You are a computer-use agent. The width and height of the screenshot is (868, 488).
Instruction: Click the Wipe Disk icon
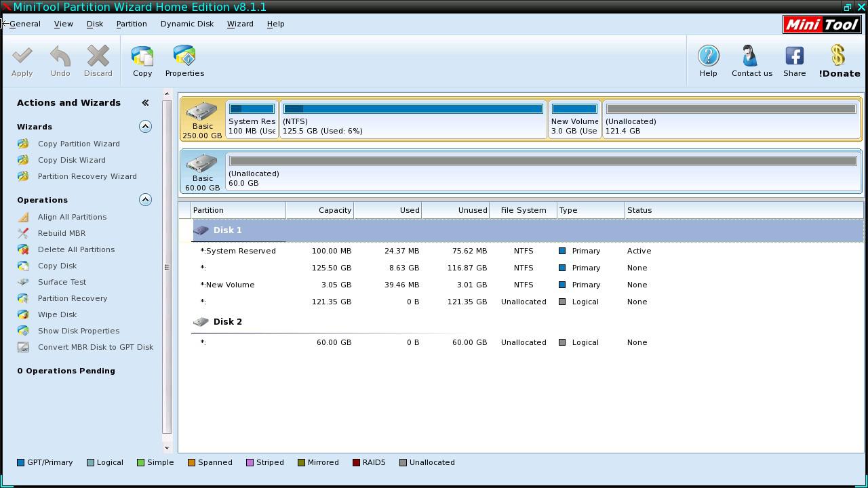pos(23,314)
